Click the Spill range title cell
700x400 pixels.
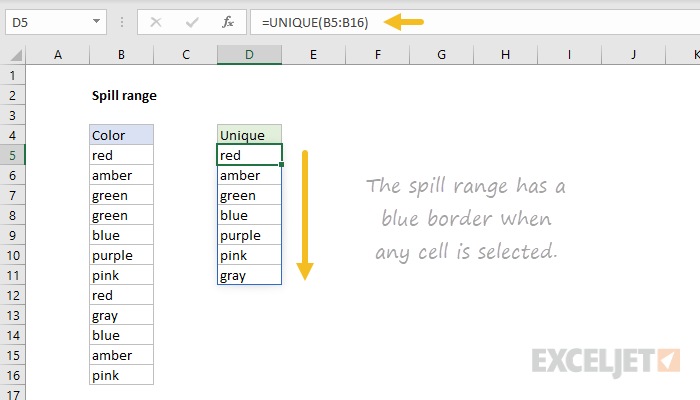[x=123, y=96]
